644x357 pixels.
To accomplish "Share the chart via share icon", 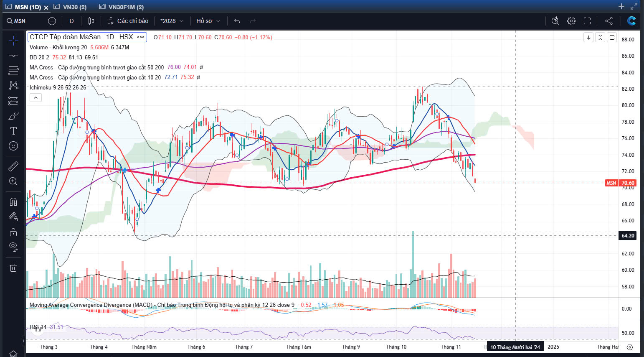I will (609, 21).
